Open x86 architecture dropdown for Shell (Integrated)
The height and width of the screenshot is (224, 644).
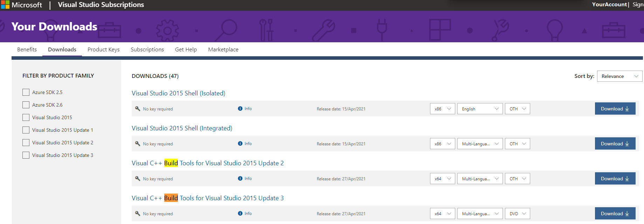(x=443, y=144)
